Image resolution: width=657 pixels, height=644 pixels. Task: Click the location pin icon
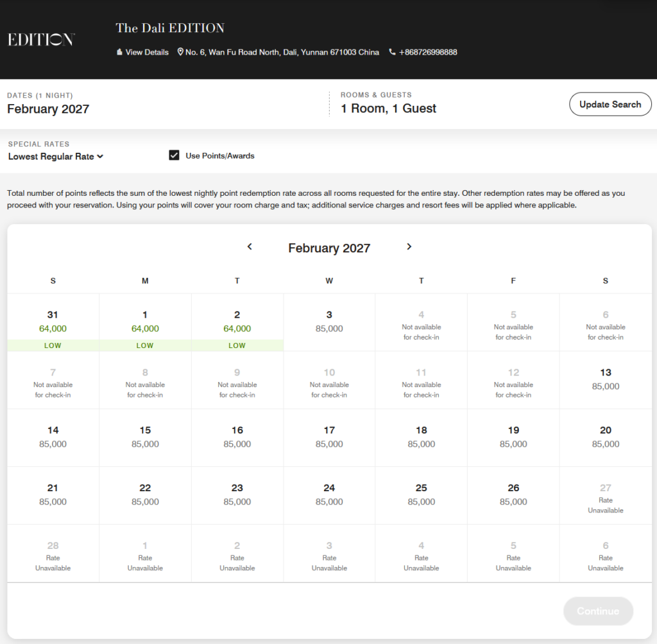click(181, 52)
